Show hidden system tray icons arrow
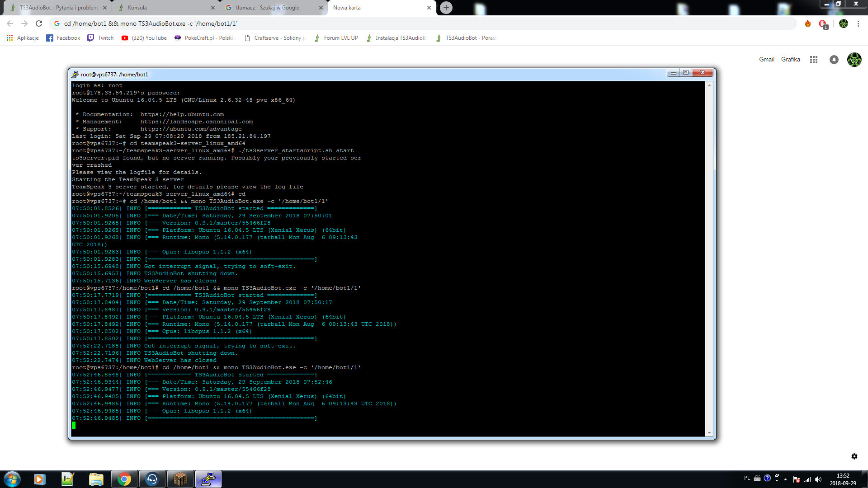Screen dimensions: 868x488 click(x=786, y=479)
